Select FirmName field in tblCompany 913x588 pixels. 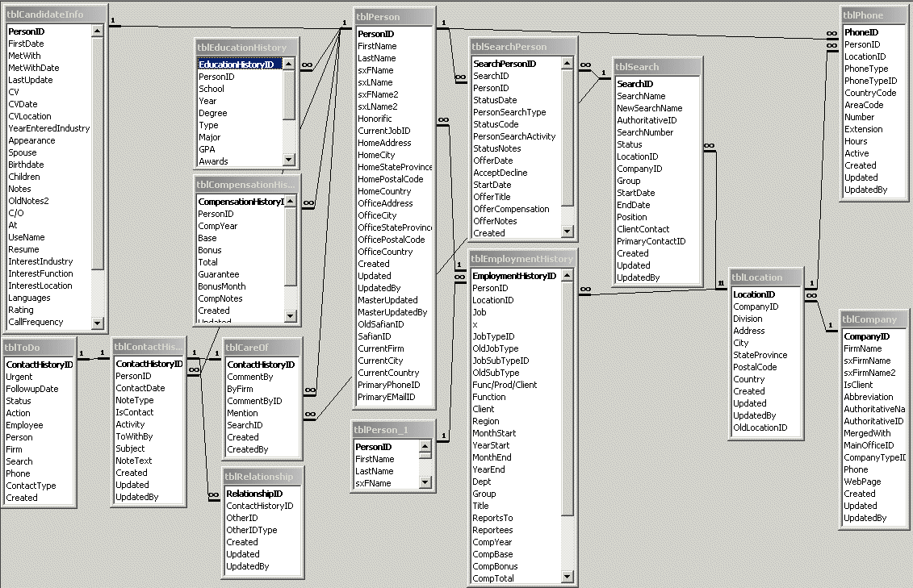[x=862, y=349]
